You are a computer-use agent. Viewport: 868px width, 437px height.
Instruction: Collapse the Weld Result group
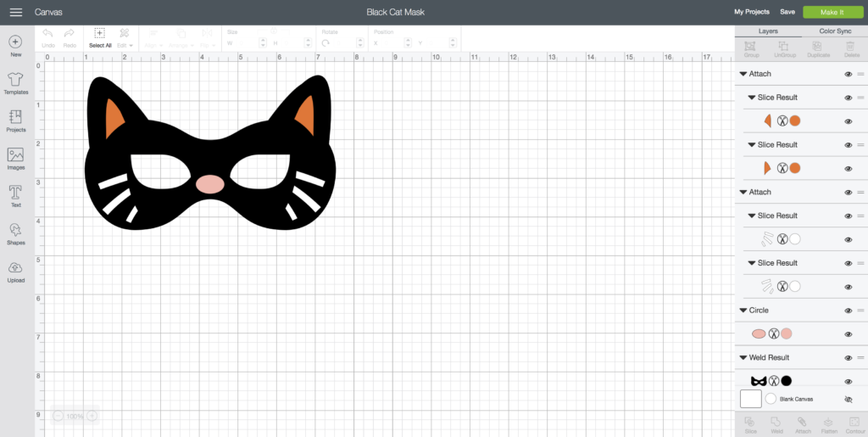coord(743,358)
